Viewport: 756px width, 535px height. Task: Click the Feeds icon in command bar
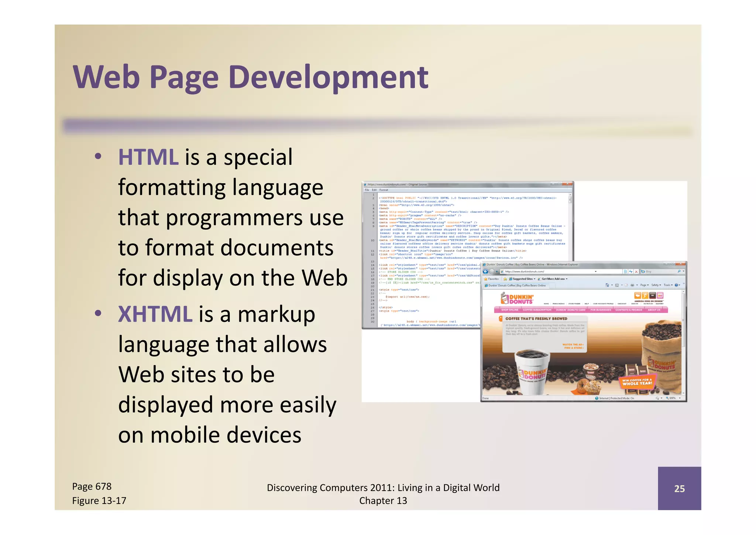617,285
